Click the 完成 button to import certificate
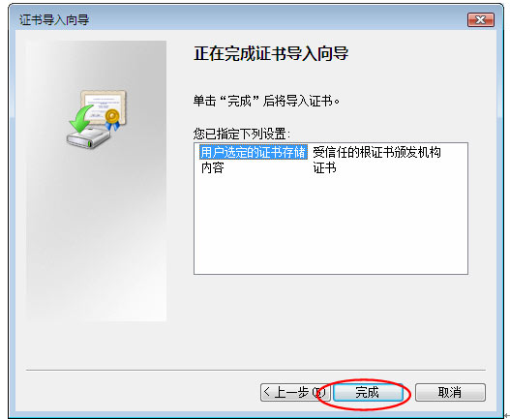 point(368,392)
